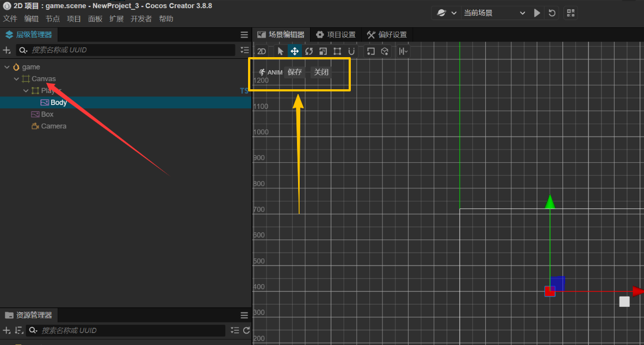Toggle the 2D view mode button
Screen dimensions: 644x345
tap(261, 51)
